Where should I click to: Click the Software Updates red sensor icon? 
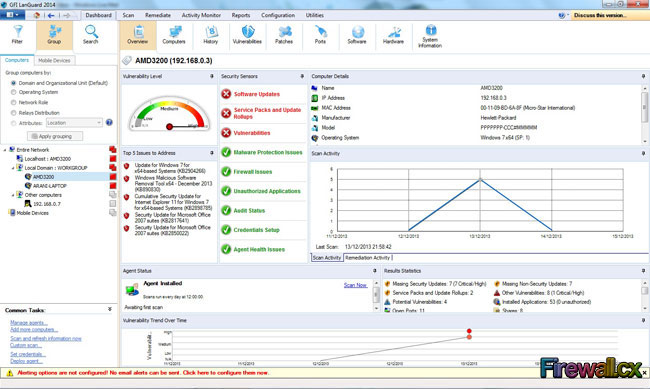pyautogui.click(x=226, y=94)
